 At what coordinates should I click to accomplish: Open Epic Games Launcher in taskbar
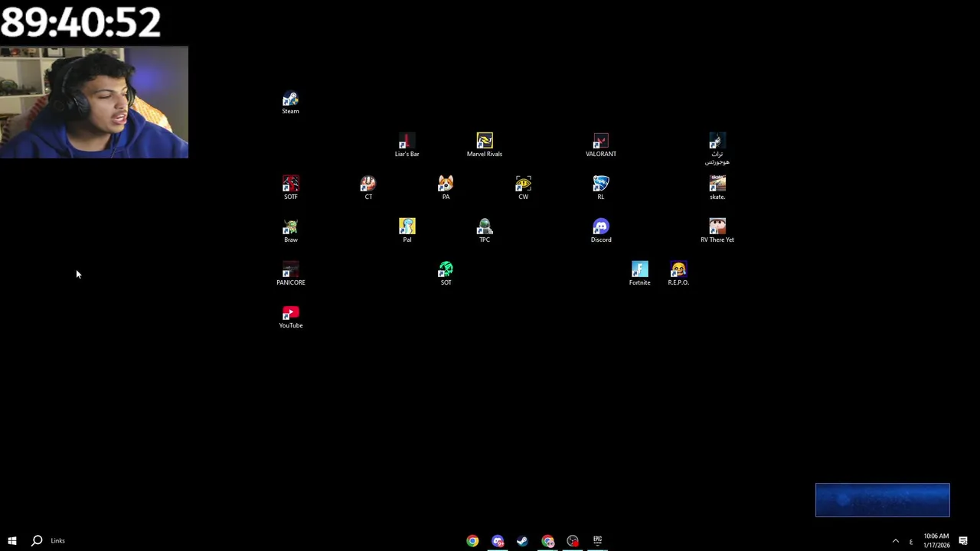click(x=597, y=541)
